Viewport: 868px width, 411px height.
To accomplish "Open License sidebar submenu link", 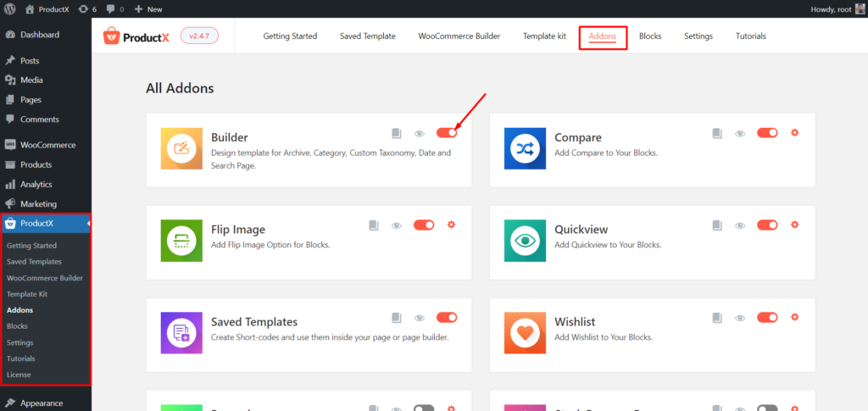I will tap(19, 375).
